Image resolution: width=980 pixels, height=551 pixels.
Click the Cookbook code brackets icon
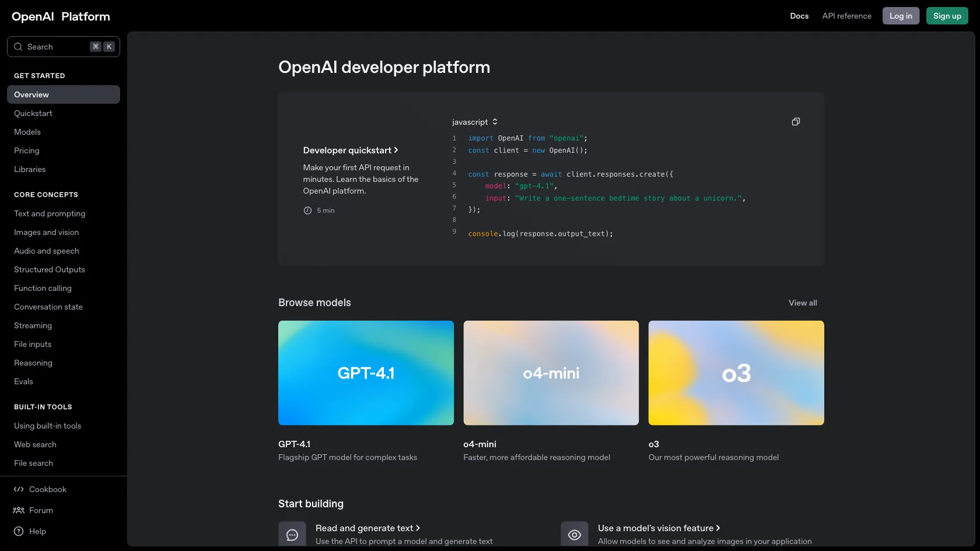point(19,489)
